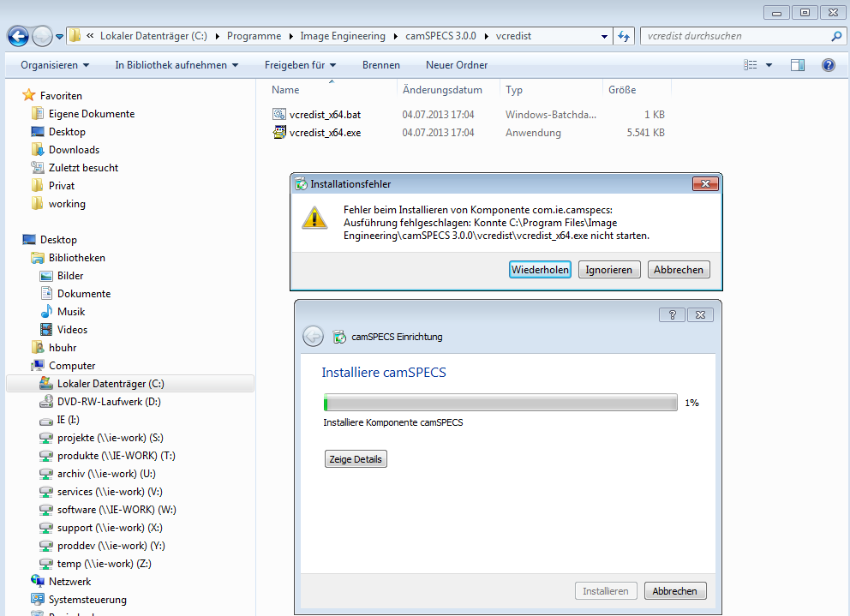Click the refresh icon beside address bar
This screenshot has height=616, width=850.
[624, 36]
